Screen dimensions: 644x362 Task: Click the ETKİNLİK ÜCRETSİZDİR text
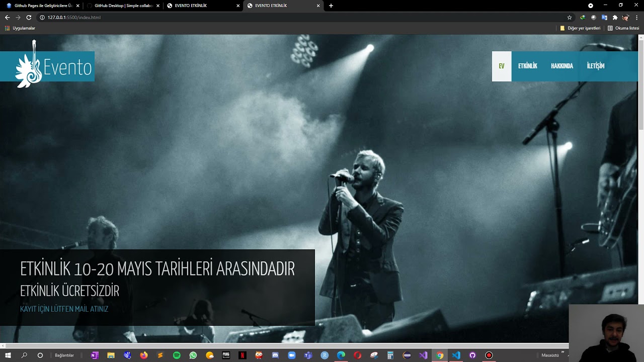[x=69, y=291]
